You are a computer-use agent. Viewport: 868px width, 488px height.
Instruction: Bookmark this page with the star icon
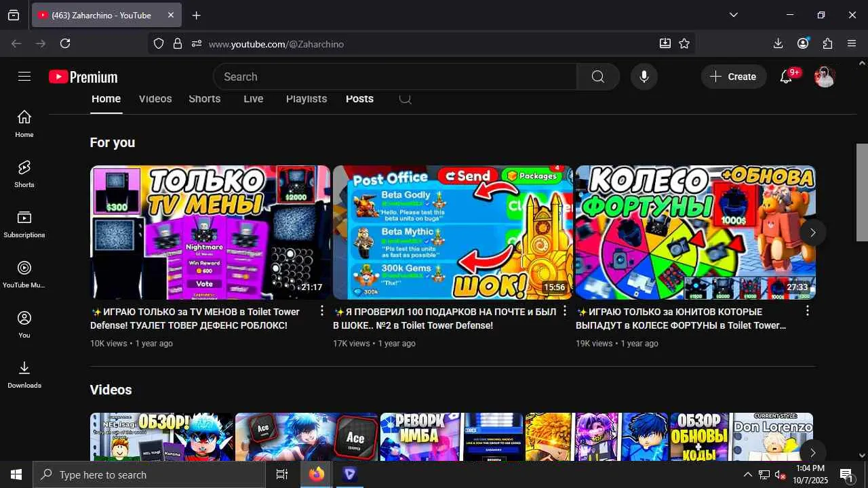pos(684,43)
